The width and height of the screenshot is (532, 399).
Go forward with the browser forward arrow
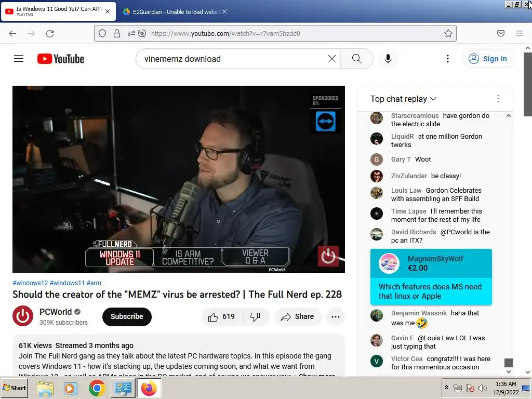[x=31, y=33]
